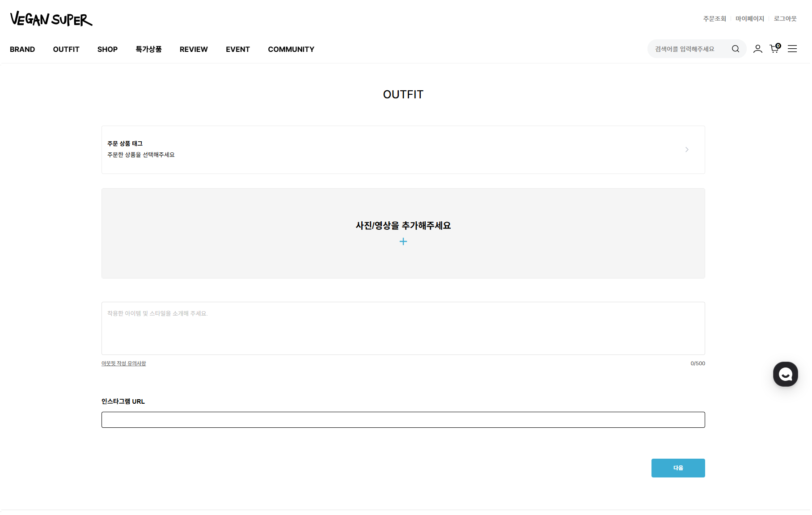This screenshot has width=812, height=515.
Task: Open the EVENT menu item
Action: pyautogui.click(x=237, y=49)
